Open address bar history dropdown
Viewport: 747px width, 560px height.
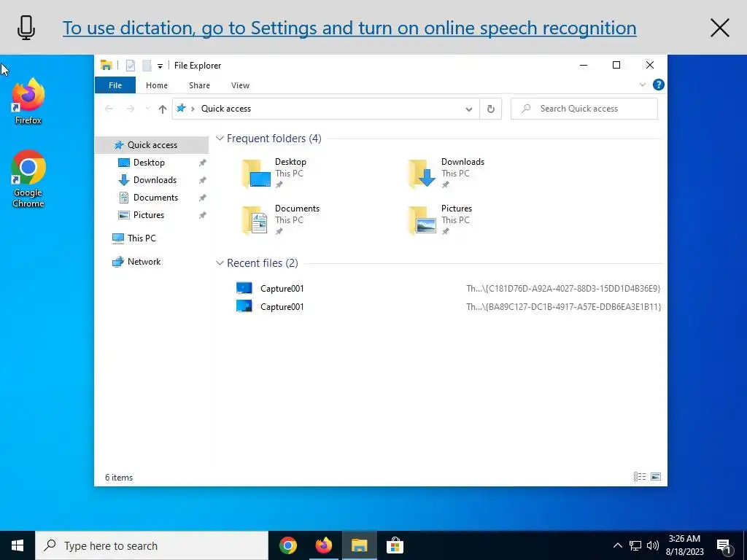click(x=469, y=109)
